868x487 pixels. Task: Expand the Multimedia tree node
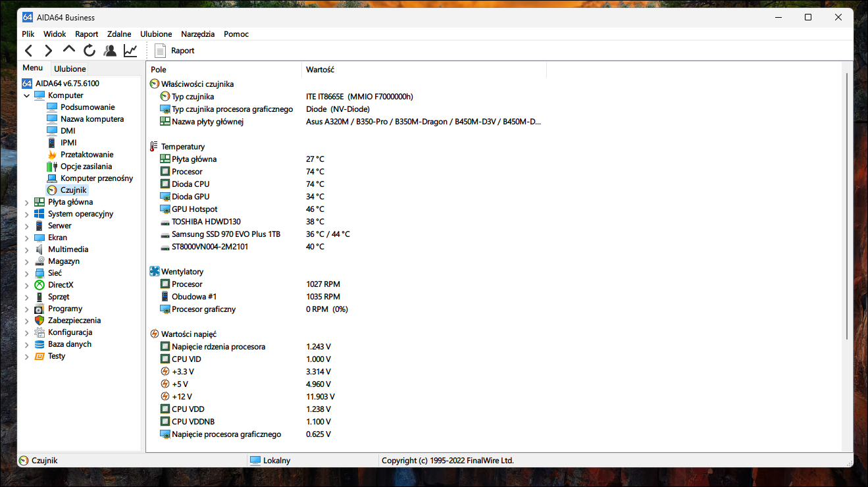pos(27,249)
